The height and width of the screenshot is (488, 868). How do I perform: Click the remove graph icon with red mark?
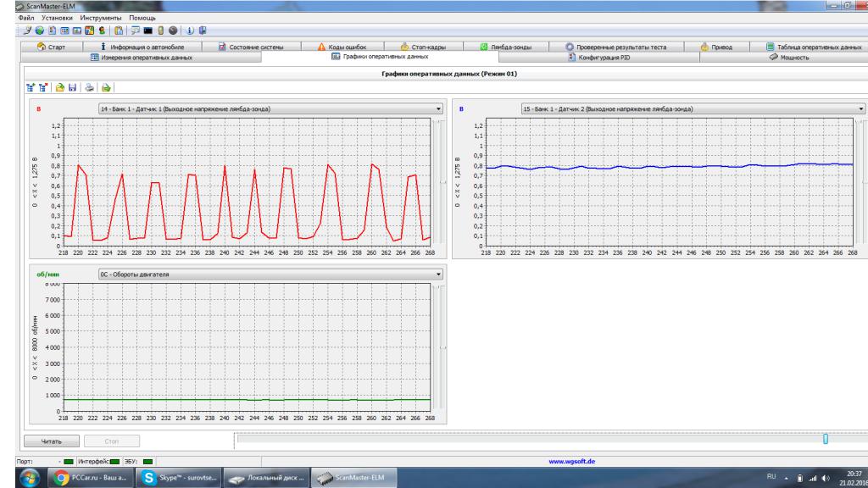coord(43,87)
